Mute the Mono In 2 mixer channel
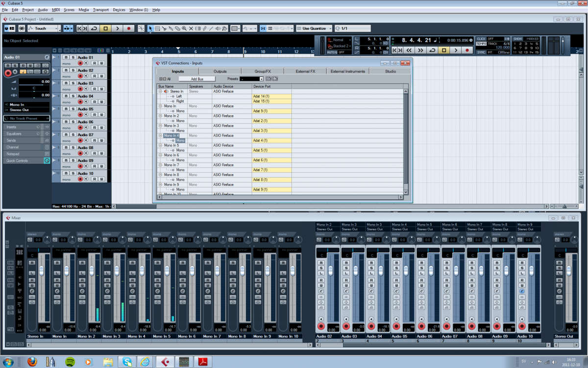Screen dimensions: 588x368 point(82,262)
